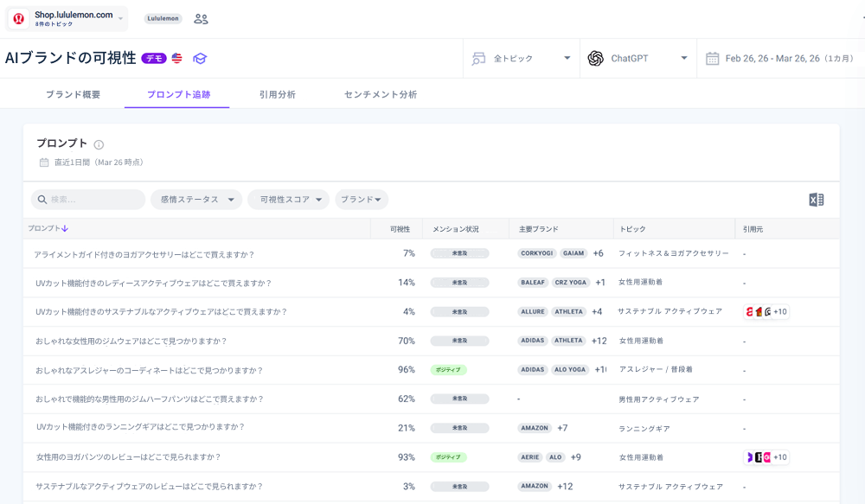Screen dimensions: 865x504
Task: Click the トピック column header
Action: [x=632, y=229]
